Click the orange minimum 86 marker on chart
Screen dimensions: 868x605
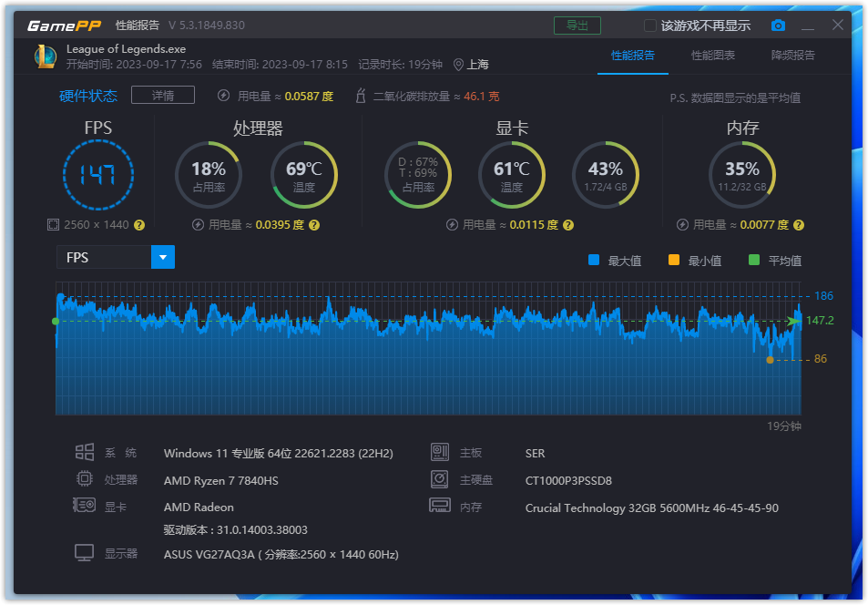click(770, 360)
